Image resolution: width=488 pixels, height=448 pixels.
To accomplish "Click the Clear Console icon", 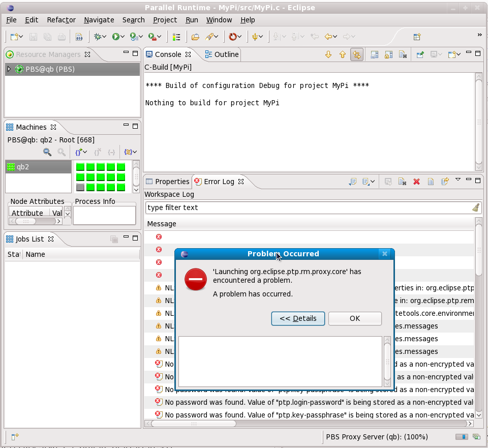I will 403,55.
